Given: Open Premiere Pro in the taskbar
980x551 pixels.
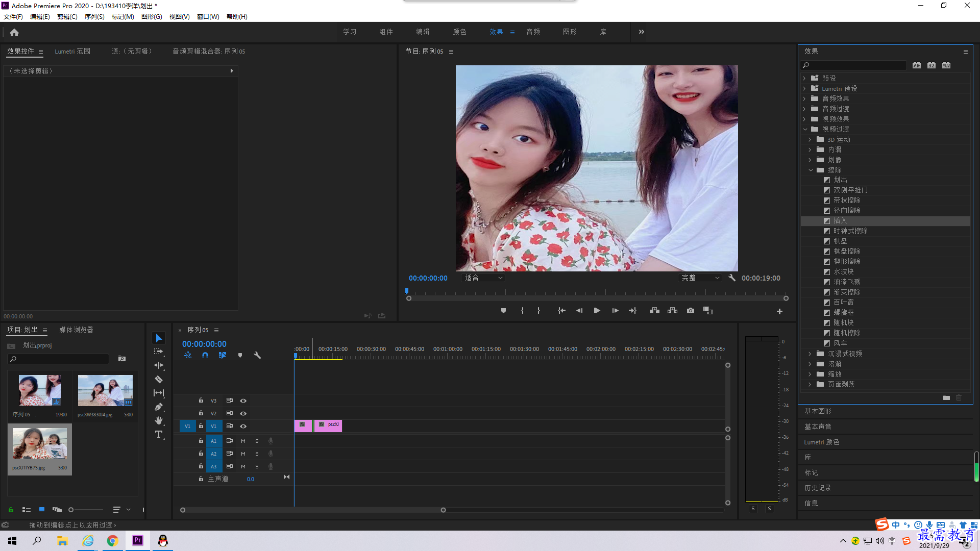Looking at the screenshot, I should point(138,540).
